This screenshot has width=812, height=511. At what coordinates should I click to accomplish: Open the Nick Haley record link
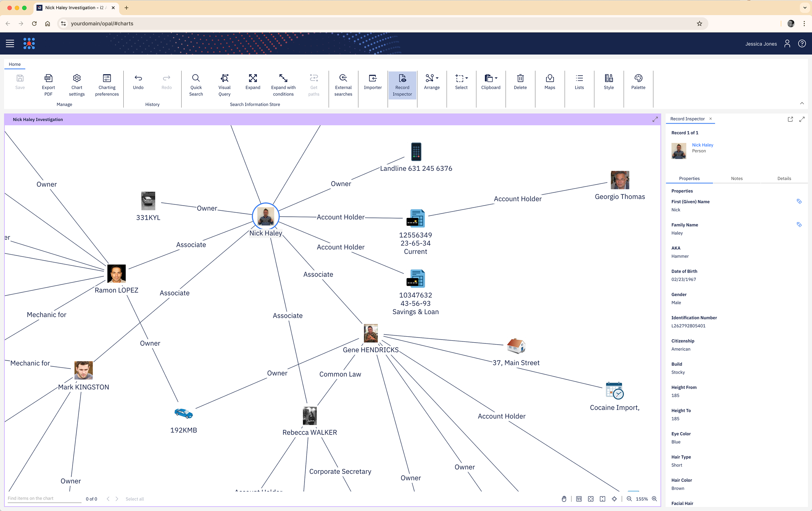[703, 145]
